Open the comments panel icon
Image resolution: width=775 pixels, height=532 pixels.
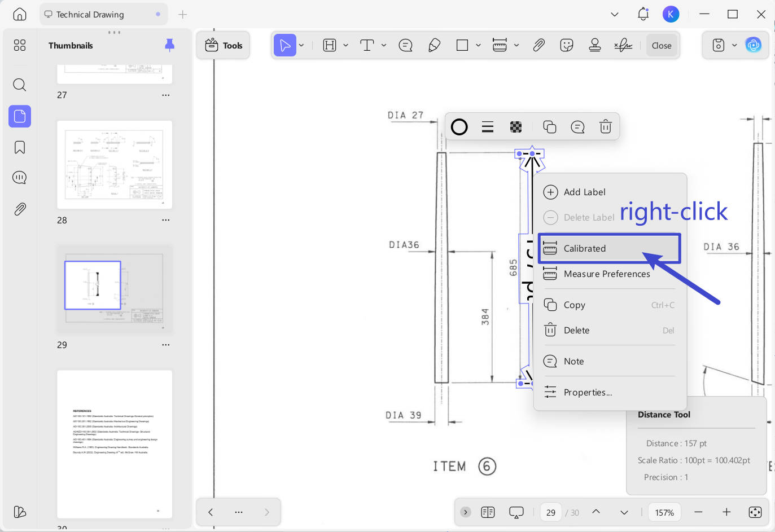pyautogui.click(x=20, y=178)
